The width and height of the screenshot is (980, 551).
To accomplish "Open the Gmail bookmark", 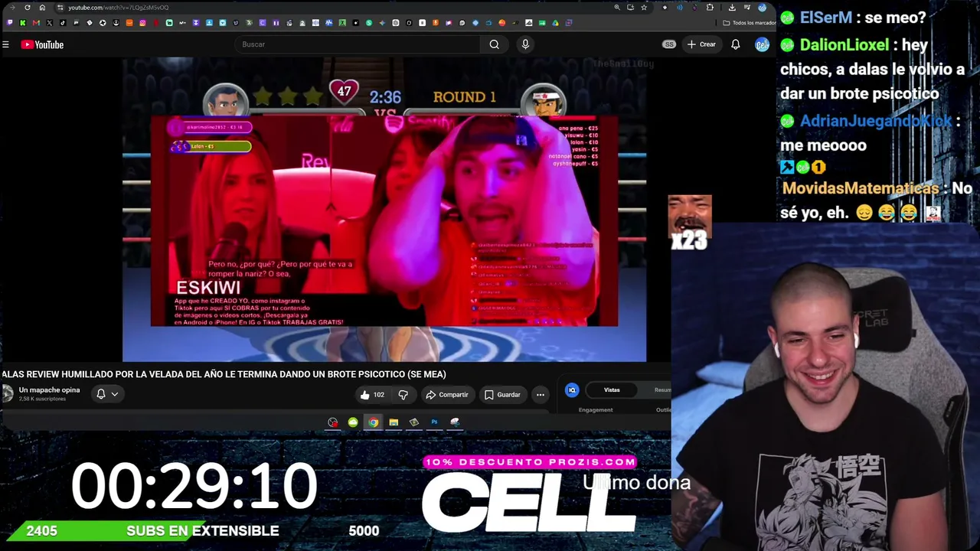I will click(36, 23).
